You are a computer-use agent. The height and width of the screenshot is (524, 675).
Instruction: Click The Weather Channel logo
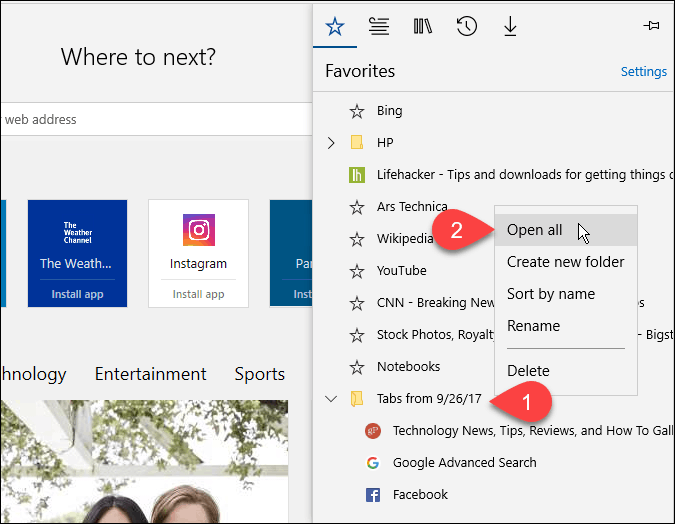click(77, 233)
